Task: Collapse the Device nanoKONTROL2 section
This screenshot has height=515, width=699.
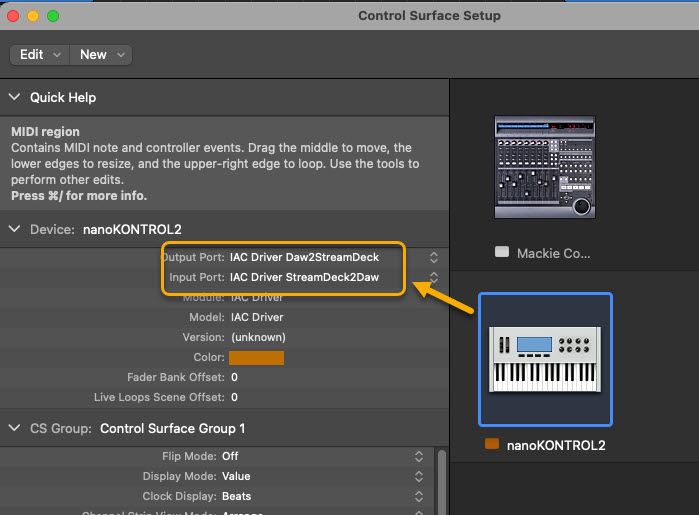Action: [15, 229]
